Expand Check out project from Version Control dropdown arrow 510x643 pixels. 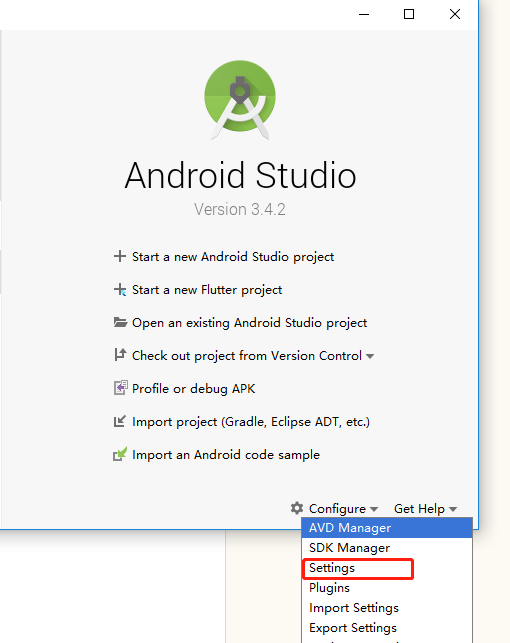[370, 356]
